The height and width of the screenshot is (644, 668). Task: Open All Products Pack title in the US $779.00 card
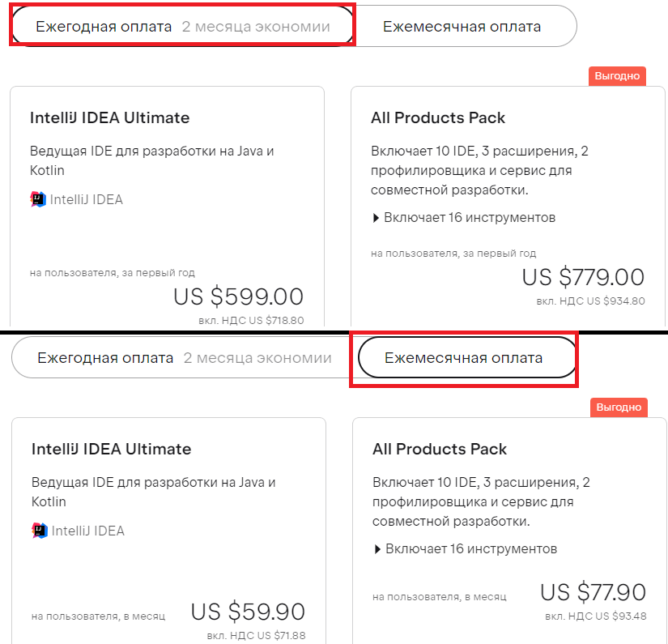coord(438,118)
